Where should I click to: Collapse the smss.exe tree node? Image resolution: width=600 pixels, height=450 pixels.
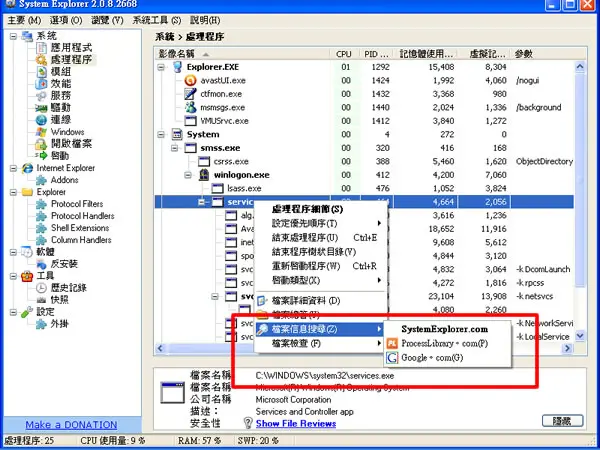pos(175,148)
